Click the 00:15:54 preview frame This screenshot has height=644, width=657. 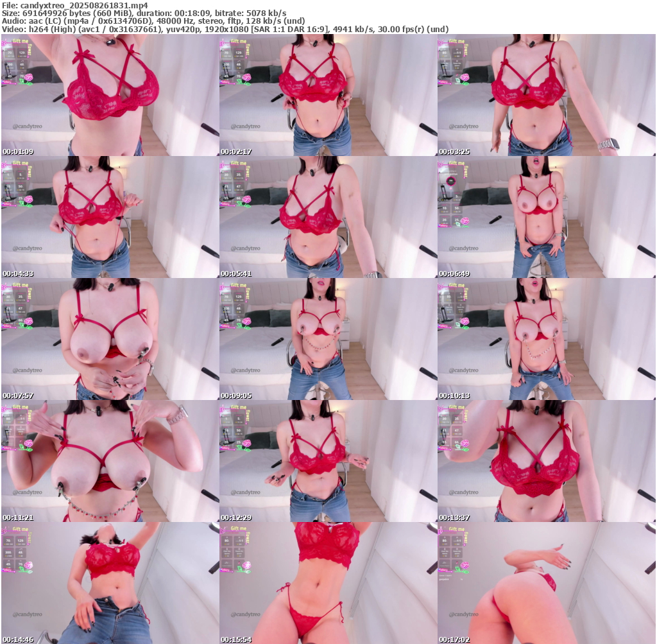(327, 583)
